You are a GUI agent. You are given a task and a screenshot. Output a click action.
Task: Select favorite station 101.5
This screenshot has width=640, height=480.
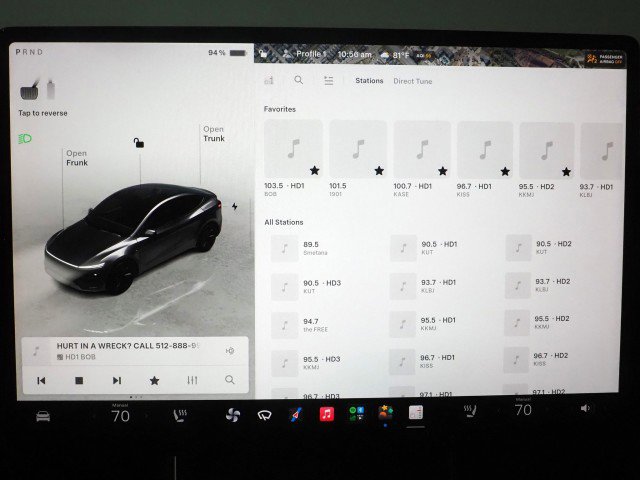click(x=358, y=159)
